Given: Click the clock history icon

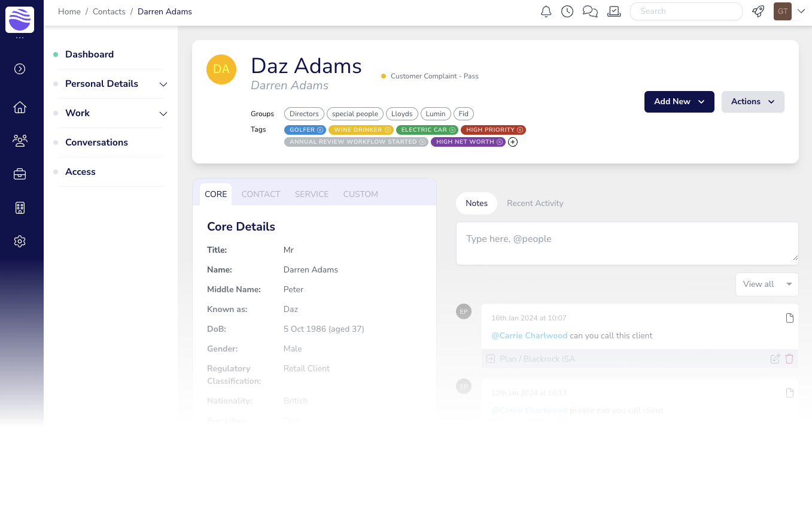Looking at the screenshot, I should pyautogui.click(x=567, y=11).
